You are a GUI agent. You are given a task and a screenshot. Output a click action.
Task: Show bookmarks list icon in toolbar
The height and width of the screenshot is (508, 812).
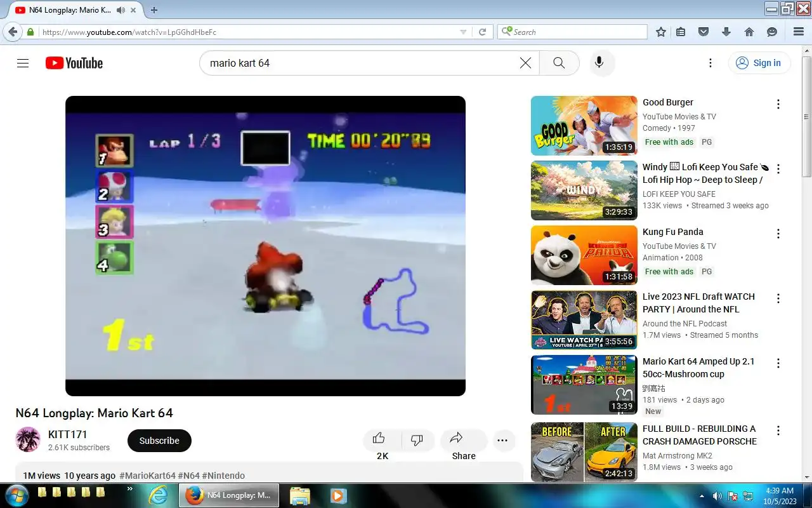point(681,32)
